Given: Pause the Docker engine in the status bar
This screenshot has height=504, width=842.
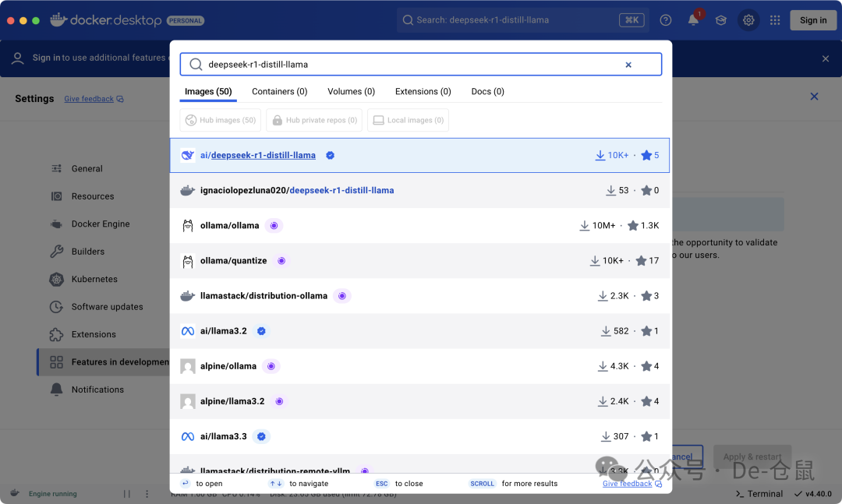Looking at the screenshot, I should [x=126, y=493].
